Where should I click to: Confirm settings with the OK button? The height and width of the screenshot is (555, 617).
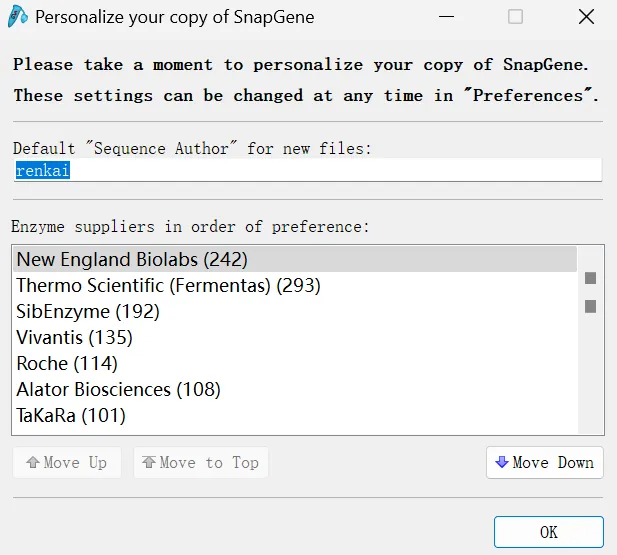(548, 531)
